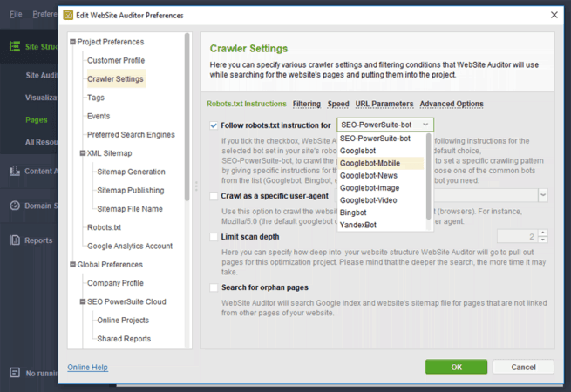Viewport: 571px width, 392px height.
Task: Open the URL Parameters tab
Action: click(384, 105)
